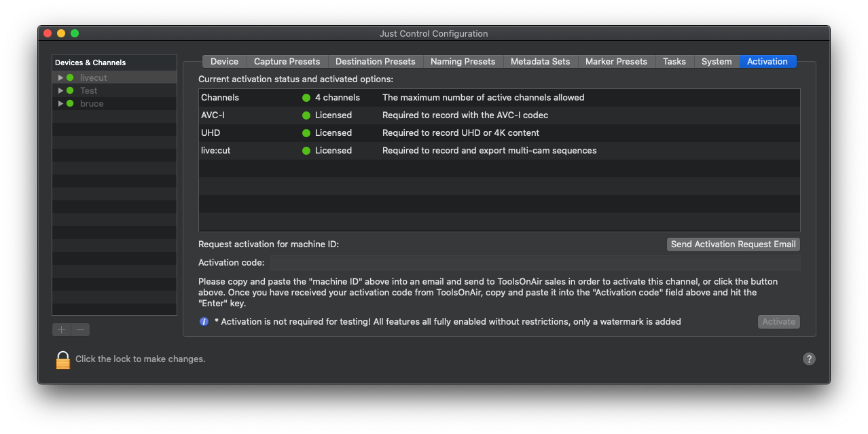Click the green indicator in UHD row
This screenshot has height=434, width=868.
click(306, 132)
